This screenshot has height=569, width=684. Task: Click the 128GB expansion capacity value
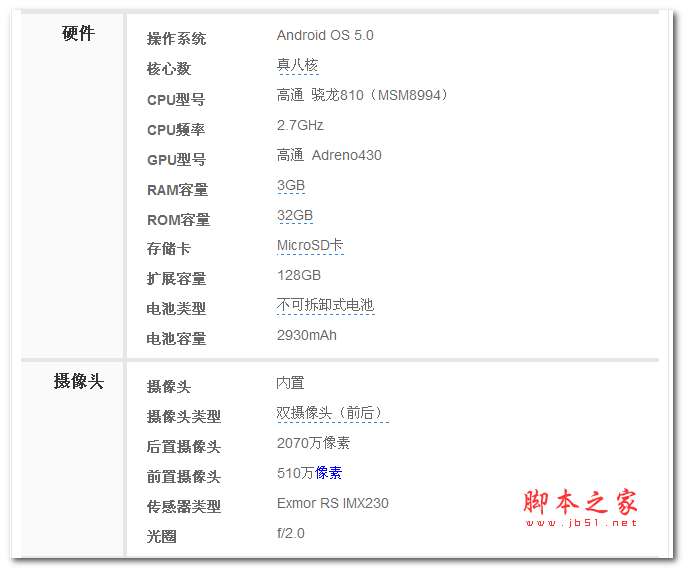[x=299, y=276]
